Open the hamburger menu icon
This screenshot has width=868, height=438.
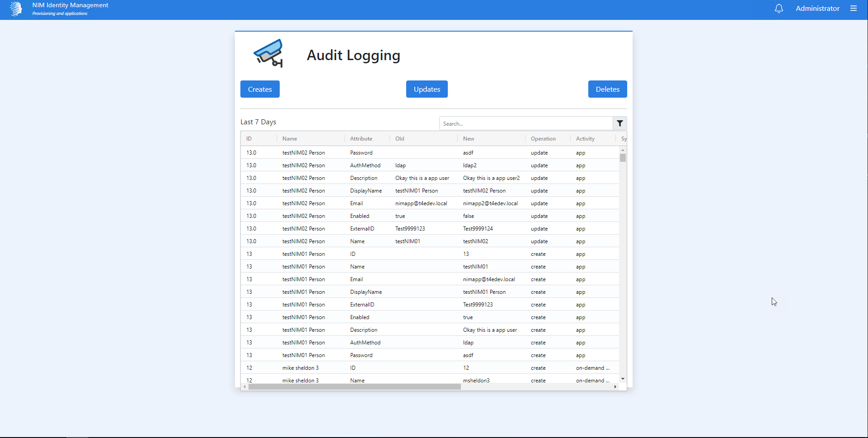[x=854, y=8]
